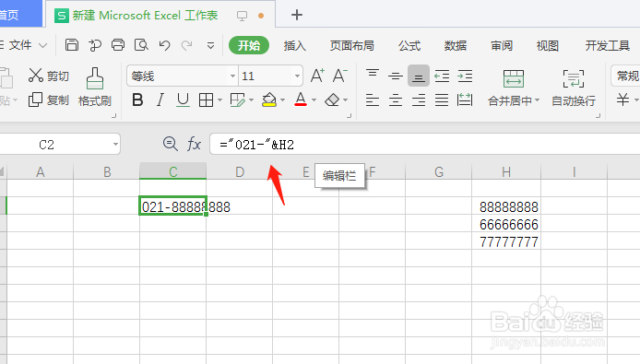Viewport: 640px width, 364px height.
Task: Select the Format Painter (格式刷)
Action: click(x=95, y=88)
